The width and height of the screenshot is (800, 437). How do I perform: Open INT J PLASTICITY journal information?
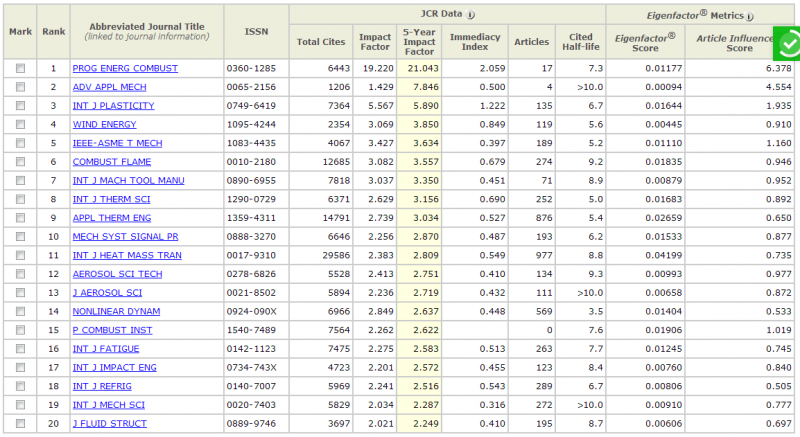(115, 106)
